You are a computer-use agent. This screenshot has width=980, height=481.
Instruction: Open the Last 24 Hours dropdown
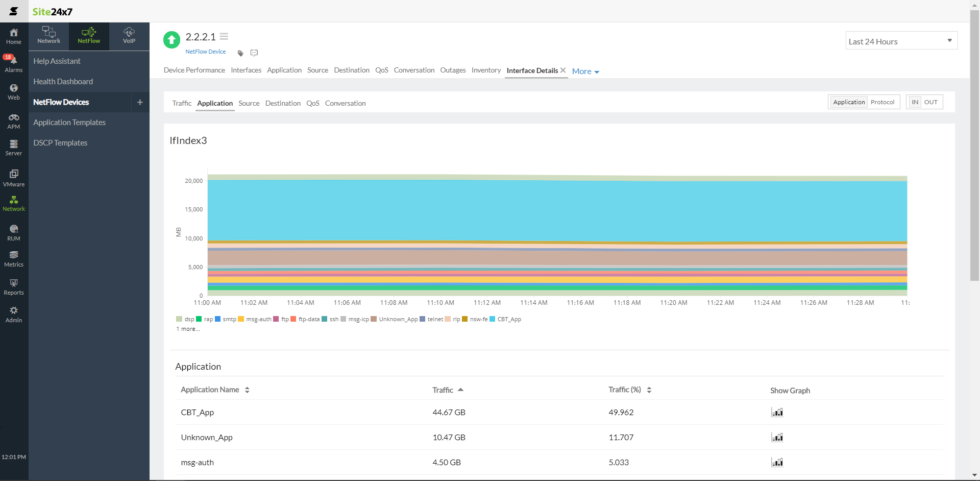click(901, 41)
